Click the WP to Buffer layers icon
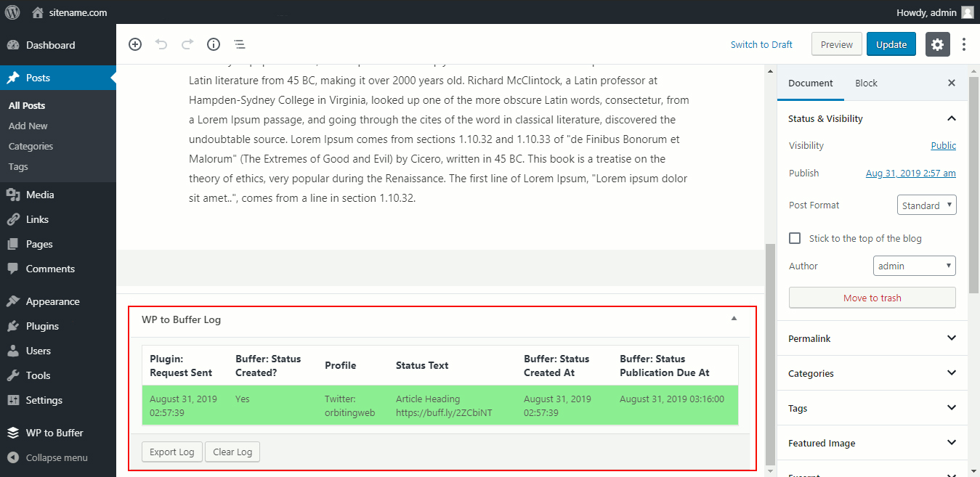The width and height of the screenshot is (980, 477). 13,433
